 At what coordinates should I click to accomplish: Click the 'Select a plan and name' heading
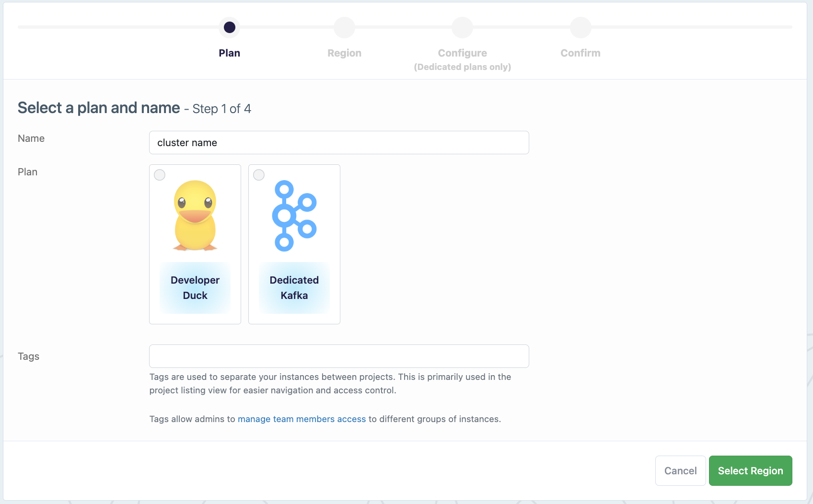(x=99, y=108)
